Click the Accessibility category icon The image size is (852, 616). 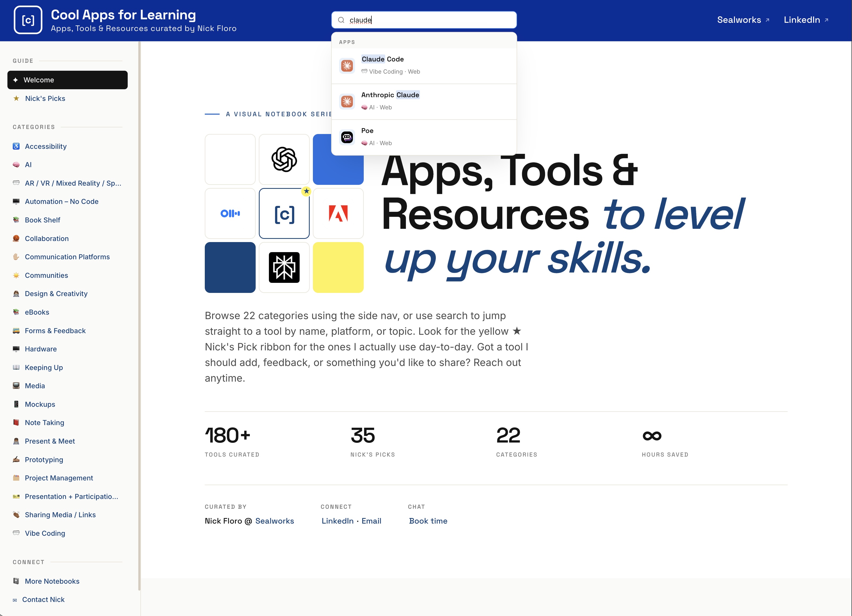pos(16,146)
